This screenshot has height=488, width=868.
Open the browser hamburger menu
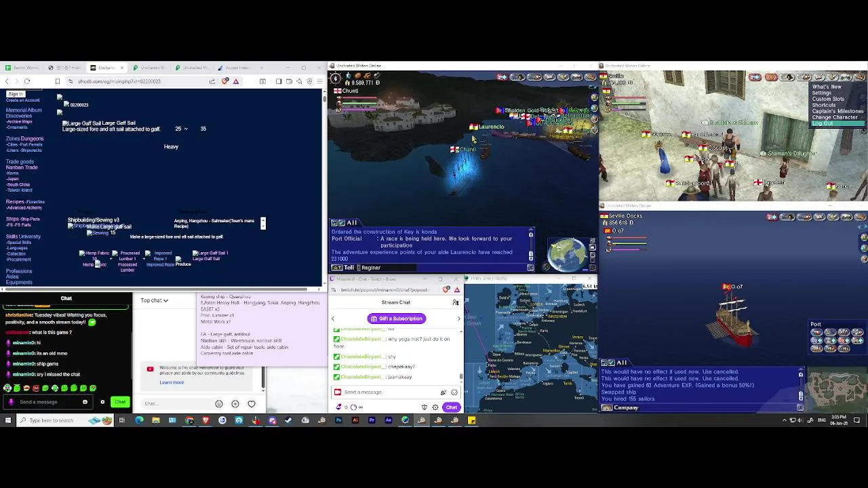tap(319, 81)
